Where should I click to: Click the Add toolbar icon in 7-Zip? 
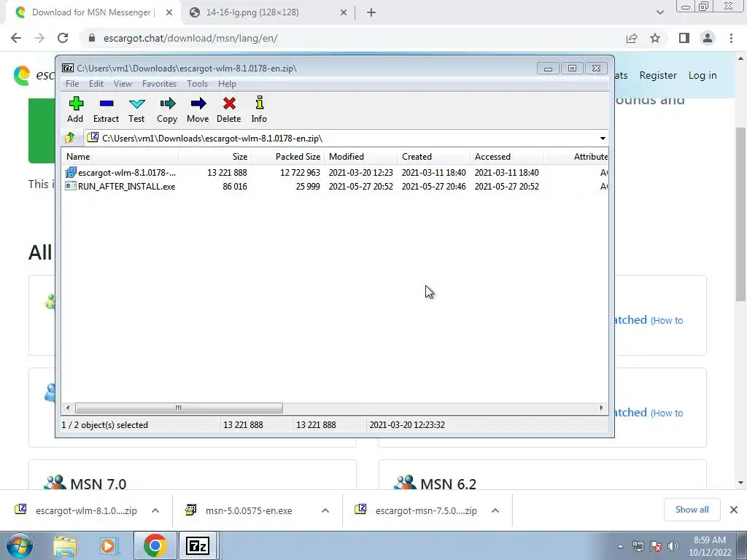click(x=75, y=110)
